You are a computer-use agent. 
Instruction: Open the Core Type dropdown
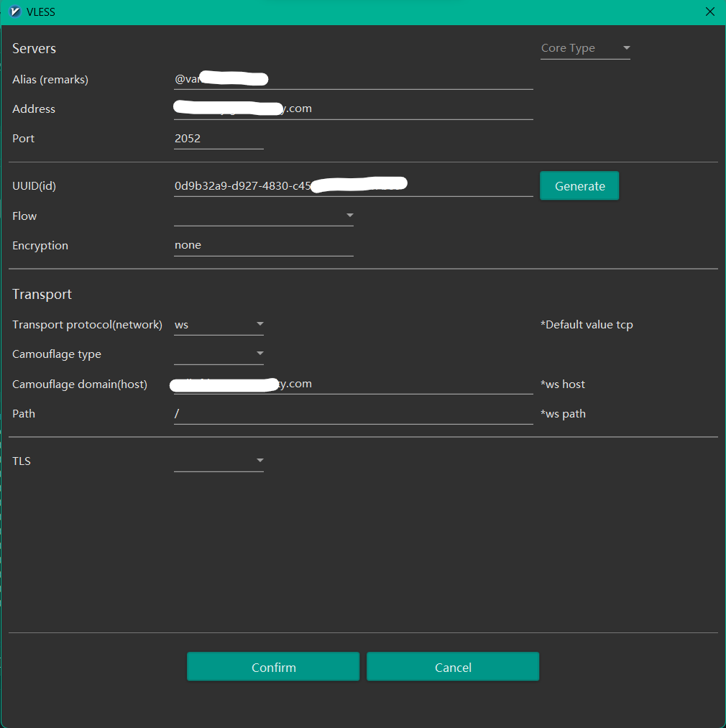(584, 48)
